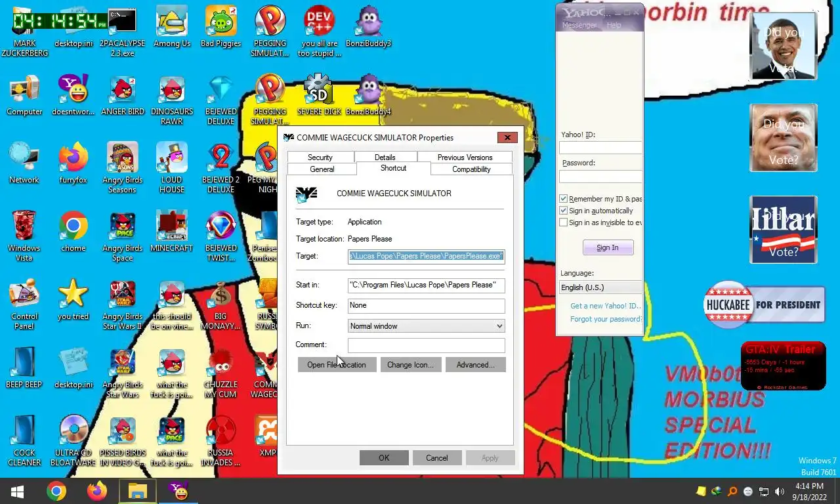Open the BonziBuddy3 desktop icon

click(368, 28)
